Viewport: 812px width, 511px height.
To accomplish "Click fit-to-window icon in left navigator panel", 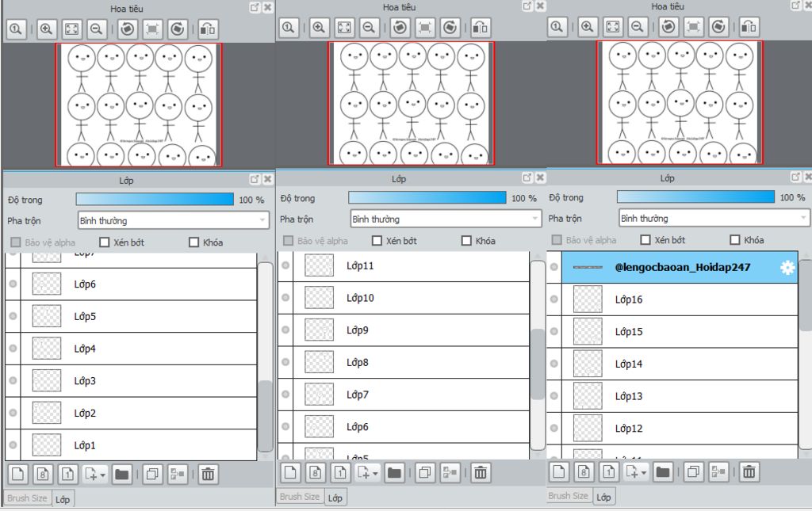I will tap(71, 29).
